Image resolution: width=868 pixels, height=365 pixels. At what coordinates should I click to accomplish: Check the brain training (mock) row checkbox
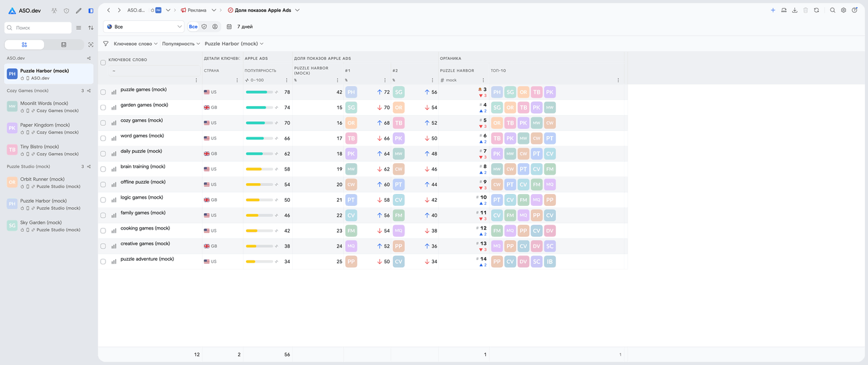103,169
